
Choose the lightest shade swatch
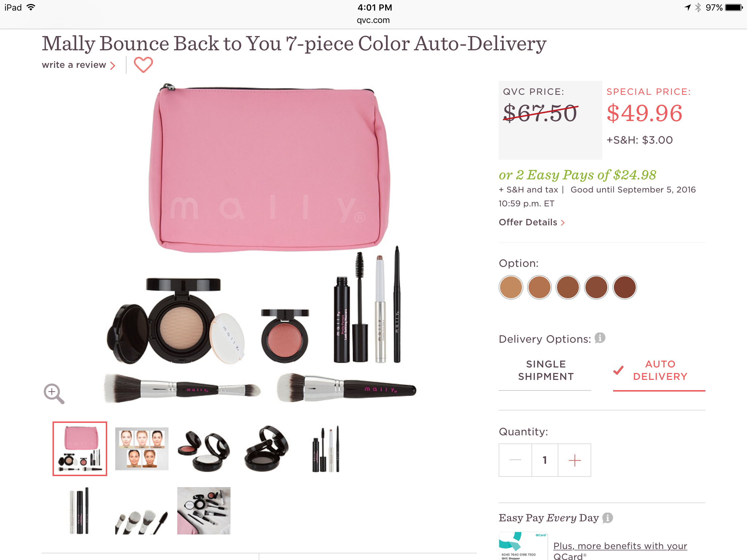point(511,287)
